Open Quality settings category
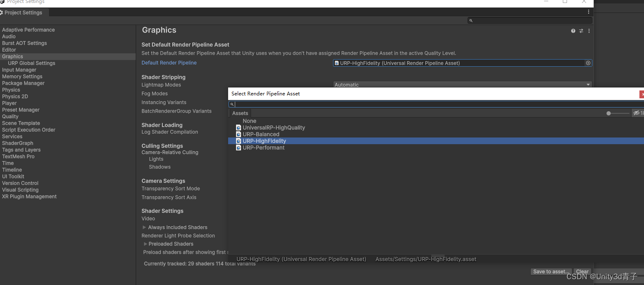644x285 pixels. (x=10, y=116)
